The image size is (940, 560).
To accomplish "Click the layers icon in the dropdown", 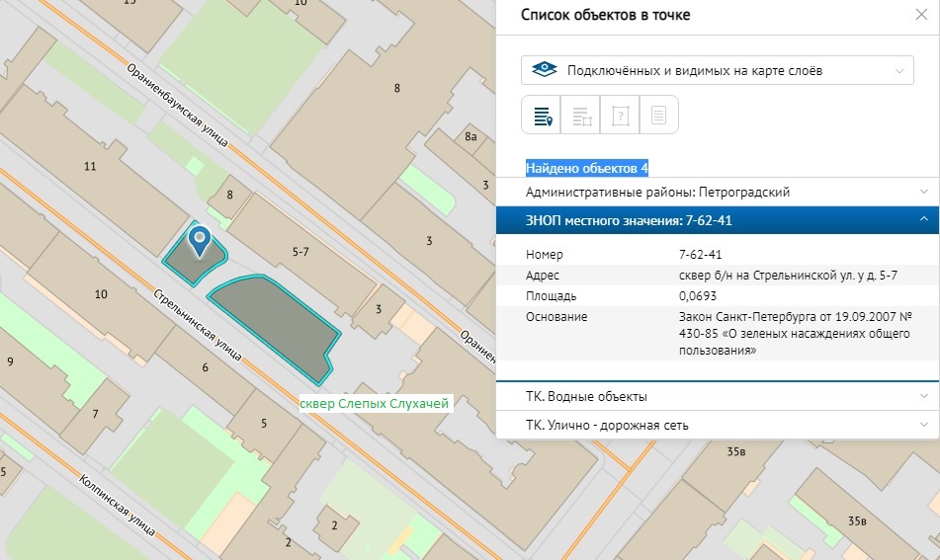I will [x=543, y=71].
